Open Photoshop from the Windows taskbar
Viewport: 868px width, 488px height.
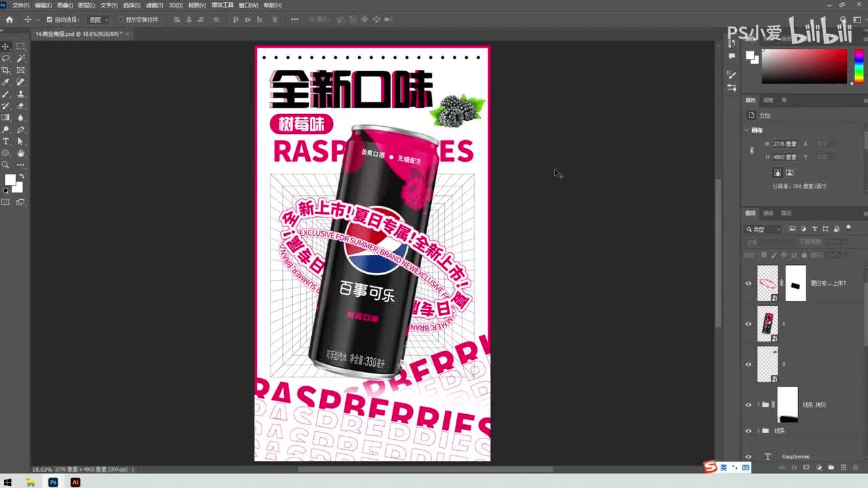pyautogui.click(x=53, y=482)
